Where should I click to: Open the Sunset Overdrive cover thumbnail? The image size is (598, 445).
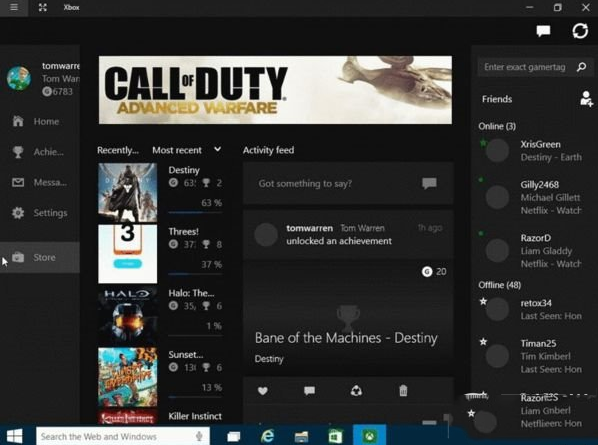coord(127,377)
